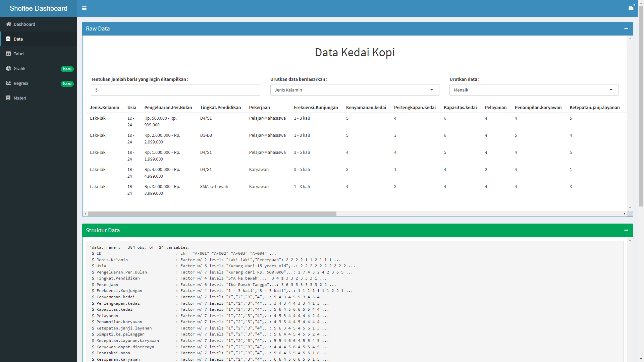Go to the Tabel menu item

point(19,54)
